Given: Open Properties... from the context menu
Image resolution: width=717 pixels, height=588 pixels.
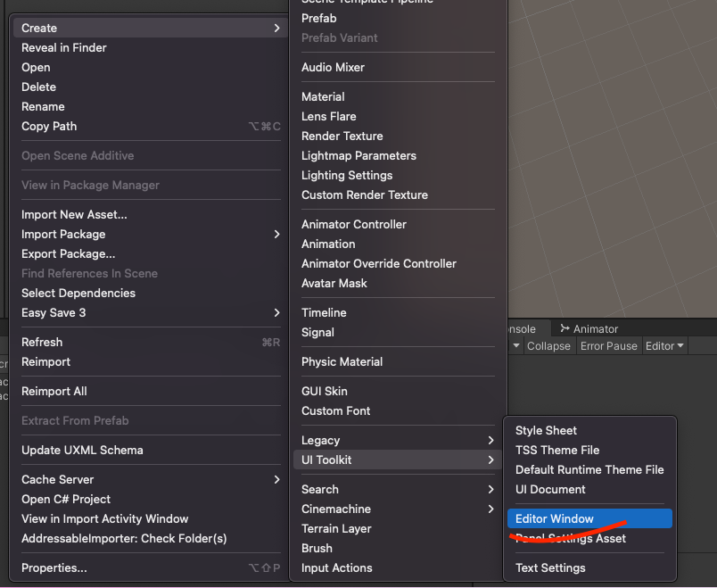Looking at the screenshot, I should click(150, 567).
